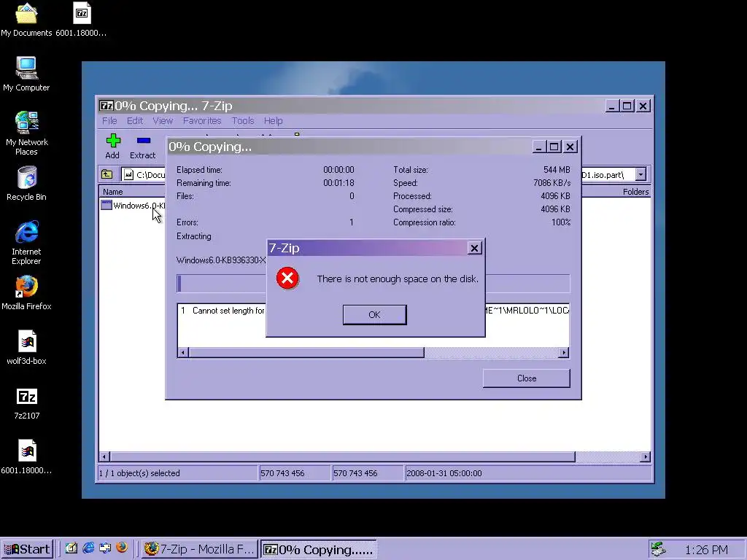The width and height of the screenshot is (747, 560).
Task: Click the error list horizontal scrollbar thumb
Action: coord(306,352)
